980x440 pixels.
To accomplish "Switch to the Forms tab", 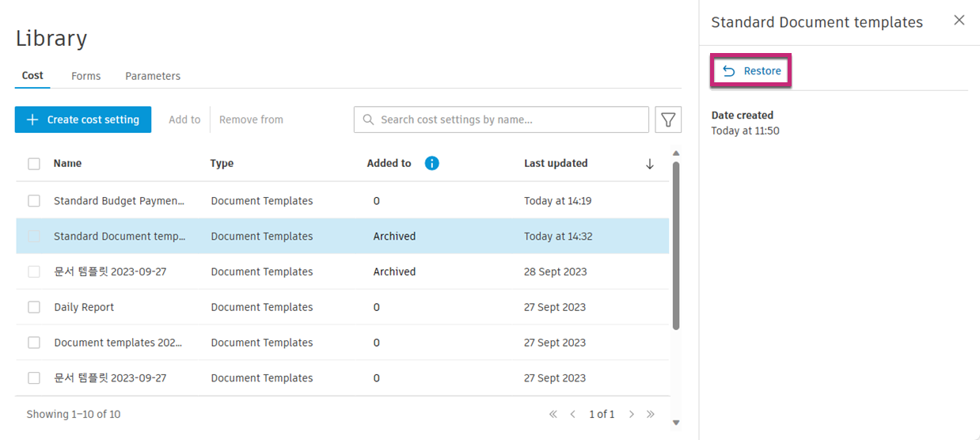I will 85,76.
